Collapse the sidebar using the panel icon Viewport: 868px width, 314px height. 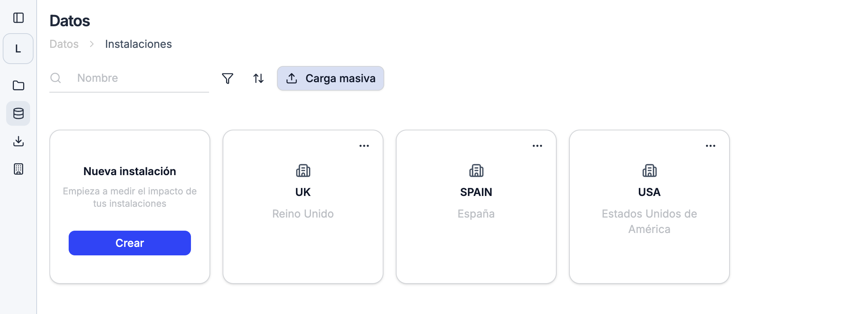pyautogui.click(x=18, y=17)
